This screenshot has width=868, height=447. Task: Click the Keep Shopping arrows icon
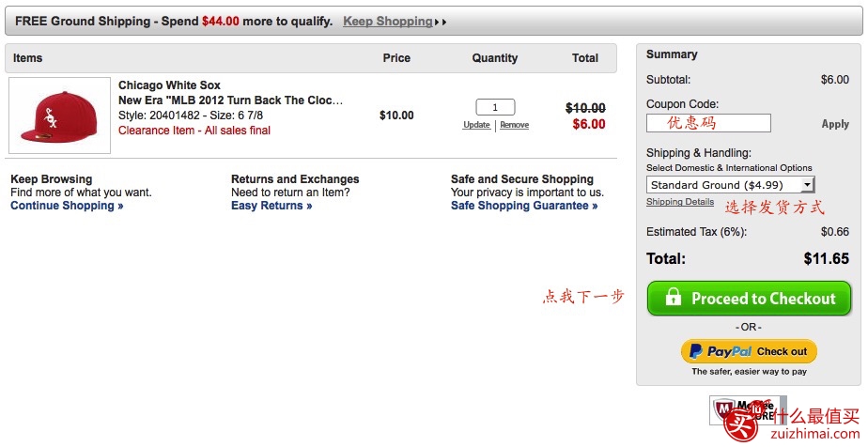441,23
